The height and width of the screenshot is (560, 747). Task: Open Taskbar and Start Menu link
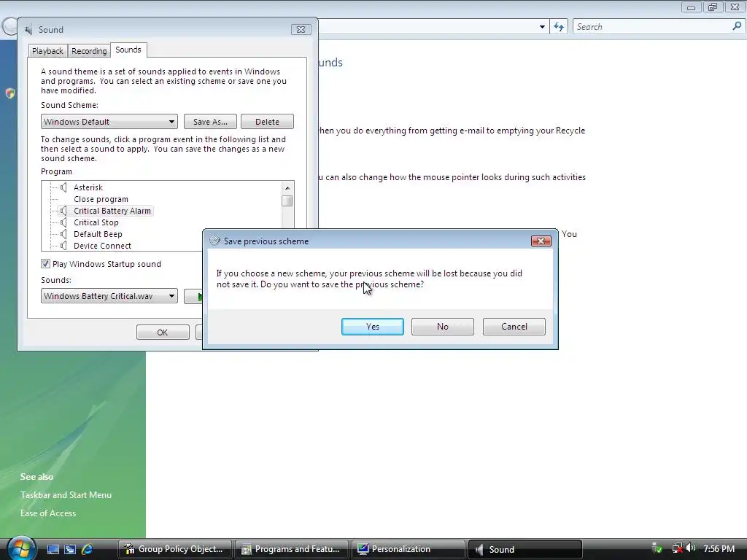pyautogui.click(x=66, y=495)
